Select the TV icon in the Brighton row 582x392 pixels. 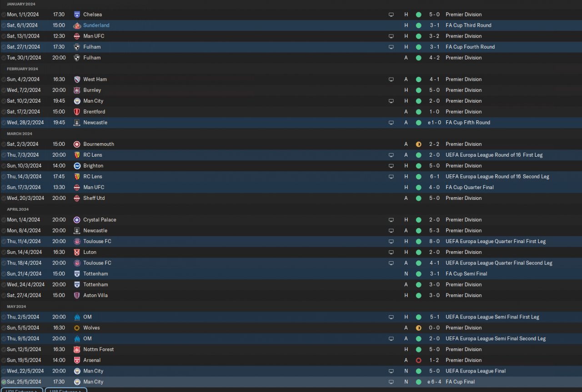[x=391, y=166]
